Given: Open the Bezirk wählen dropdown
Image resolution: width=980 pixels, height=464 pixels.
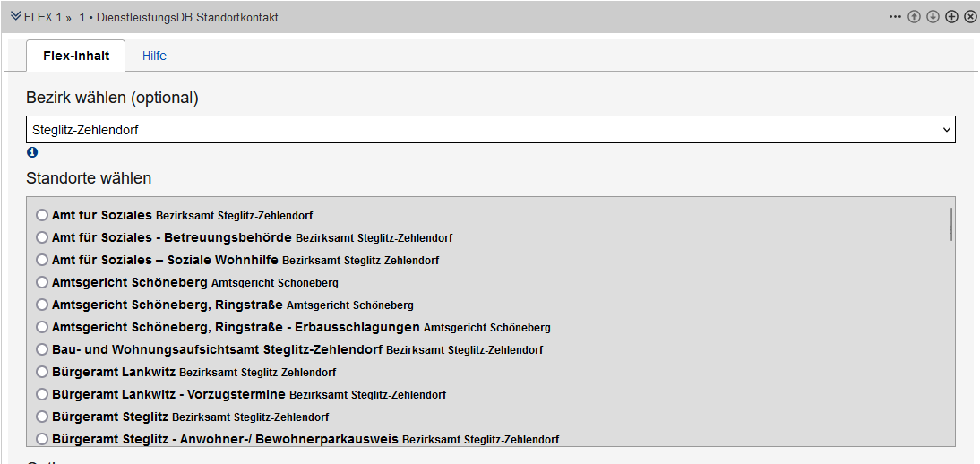Looking at the screenshot, I should pyautogui.click(x=491, y=130).
